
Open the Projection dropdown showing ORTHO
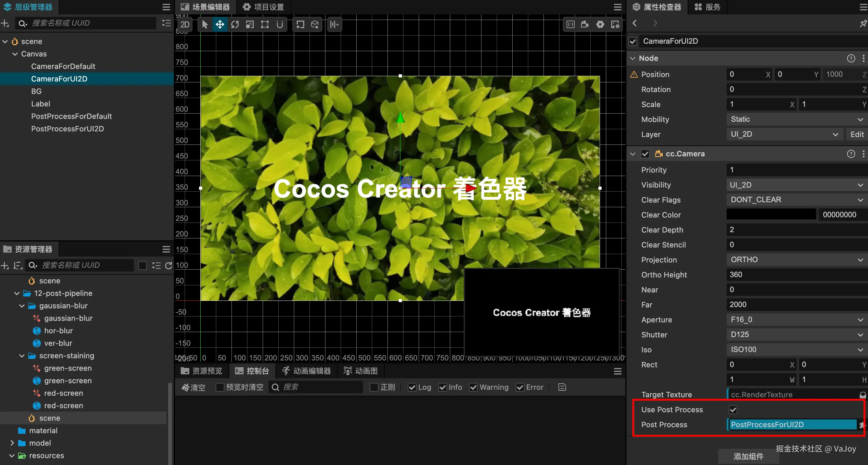[x=797, y=260]
